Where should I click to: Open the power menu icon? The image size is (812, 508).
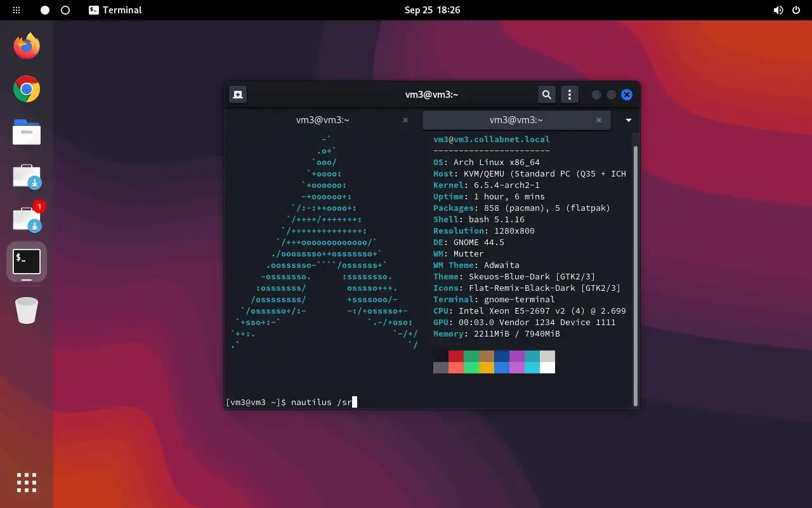796,10
